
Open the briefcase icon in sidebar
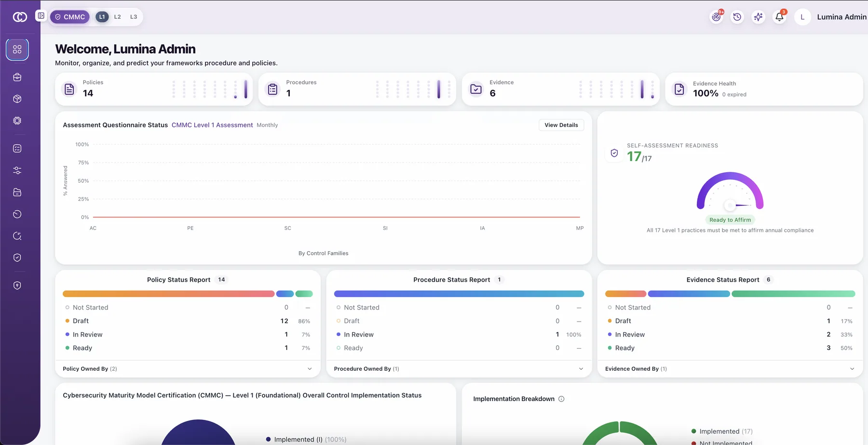click(17, 77)
